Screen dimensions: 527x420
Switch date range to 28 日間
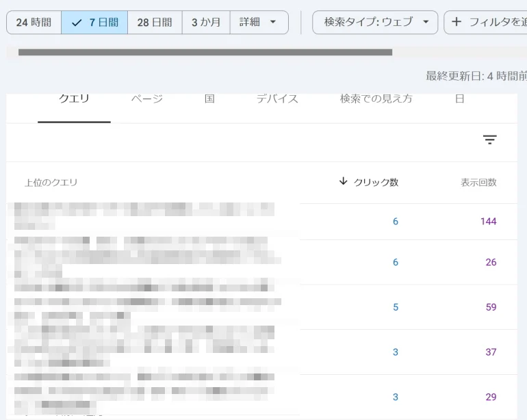[x=155, y=22]
